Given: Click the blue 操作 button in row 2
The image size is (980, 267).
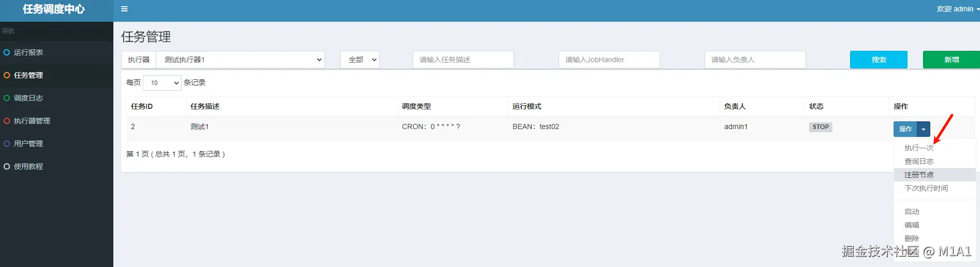Looking at the screenshot, I should (905, 129).
